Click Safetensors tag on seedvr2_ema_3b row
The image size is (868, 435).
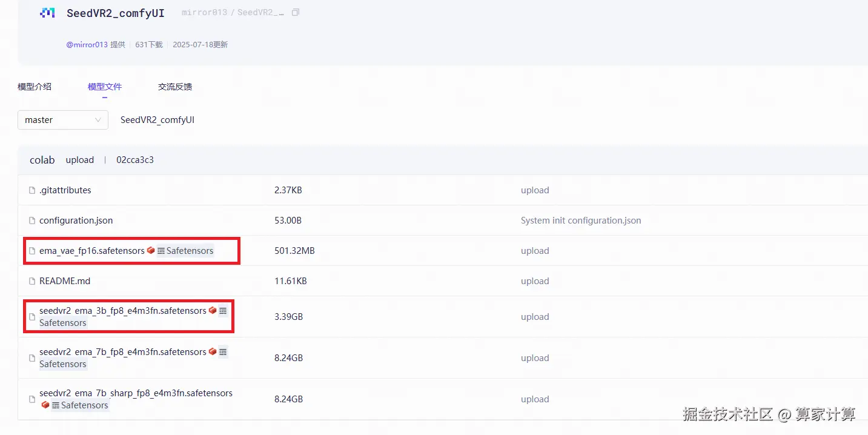(63, 323)
